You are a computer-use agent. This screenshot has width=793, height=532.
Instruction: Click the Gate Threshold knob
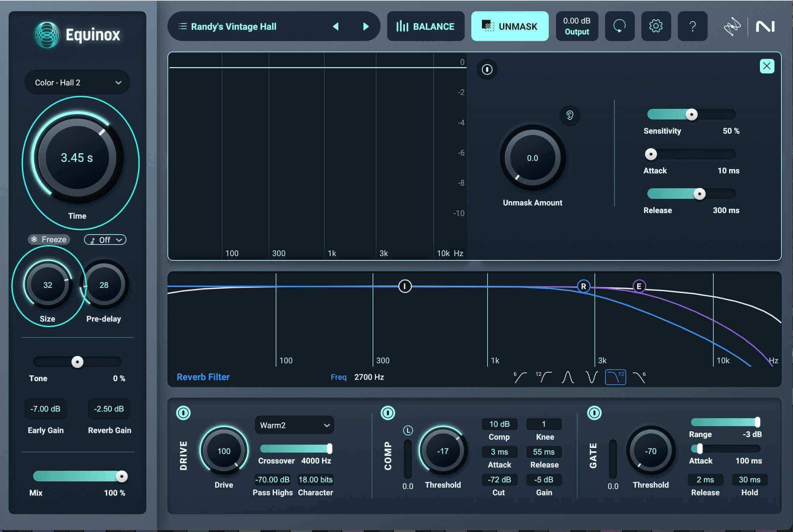point(650,451)
